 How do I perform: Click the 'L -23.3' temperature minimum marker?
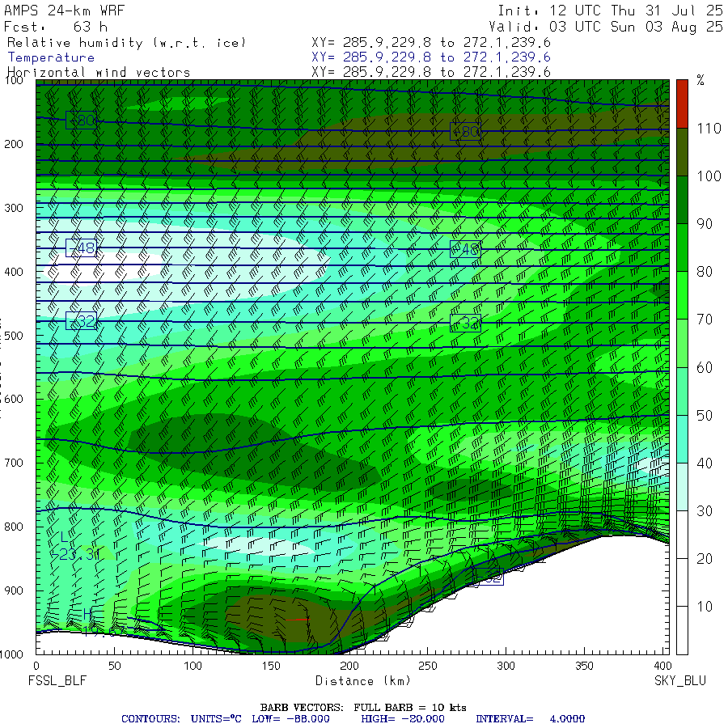[74, 547]
